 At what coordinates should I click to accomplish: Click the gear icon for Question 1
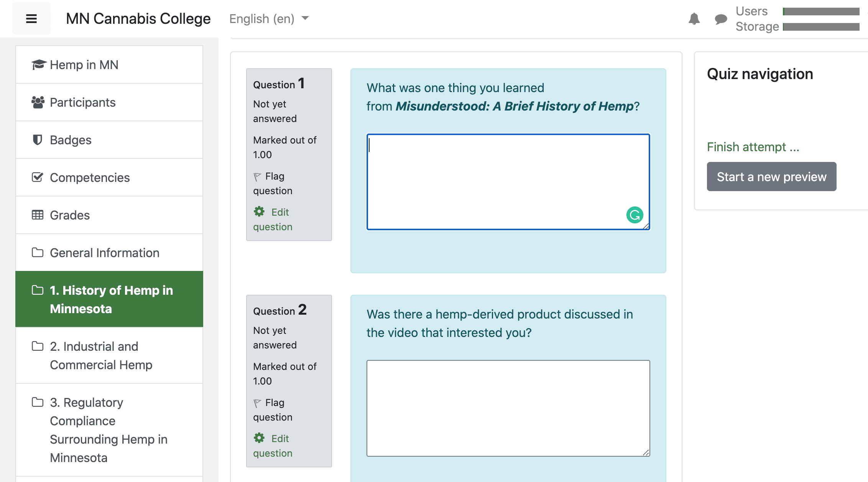coord(259,211)
